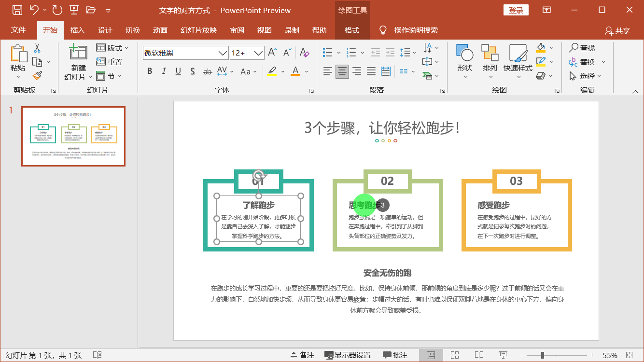Justify the text alignment
The height and width of the screenshot is (362, 644).
click(371, 71)
